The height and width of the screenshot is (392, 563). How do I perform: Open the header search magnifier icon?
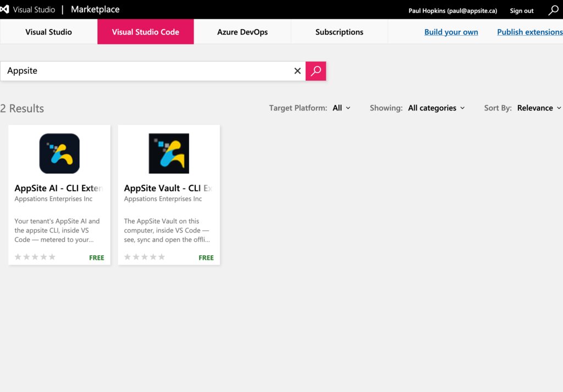[x=553, y=10]
